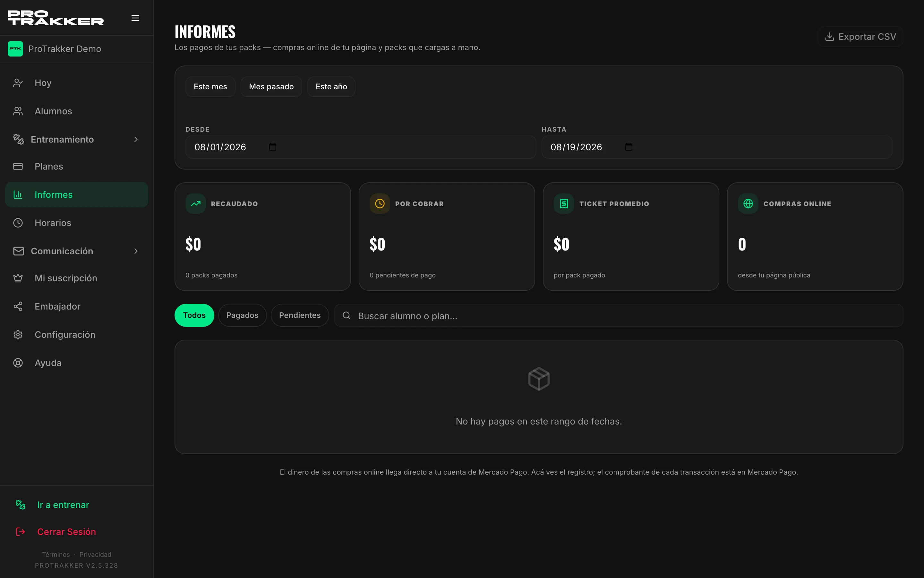Click 'No hay pagos en este rango' message
This screenshot has width=924, height=578.
539,421
